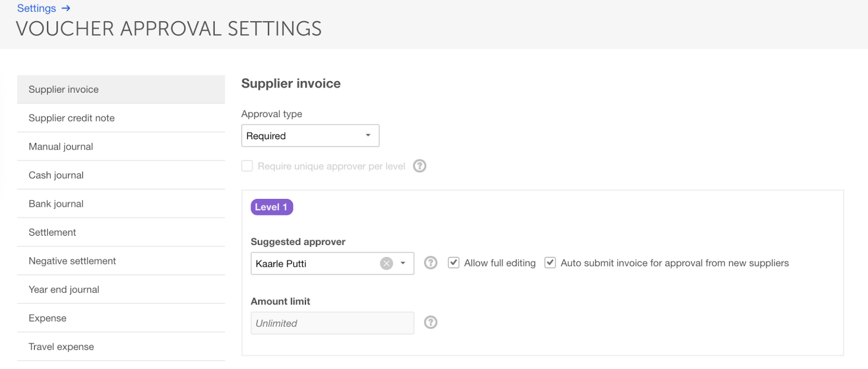The image size is (868, 369).
Task: Choose Year end journal item
Action: click(64, 290)
